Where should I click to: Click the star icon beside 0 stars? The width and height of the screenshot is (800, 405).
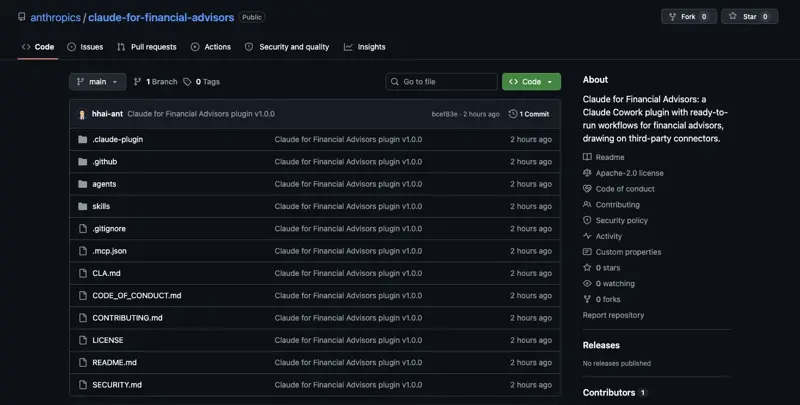(587, 267)
